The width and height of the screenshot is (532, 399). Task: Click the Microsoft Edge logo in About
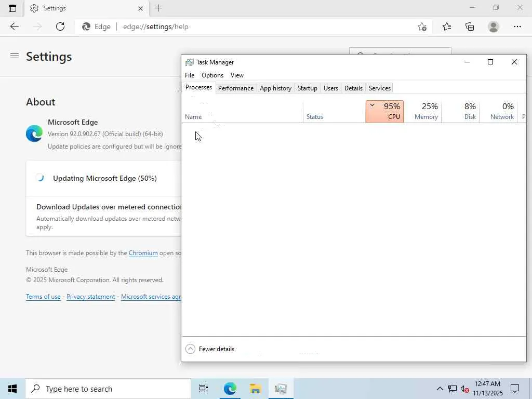pyautogui.click(x=34, y=134)
